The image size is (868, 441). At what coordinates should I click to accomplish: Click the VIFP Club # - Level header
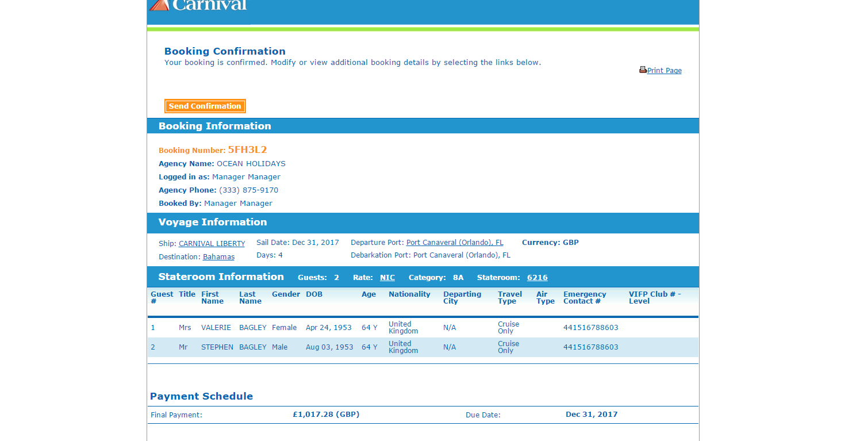655,298
